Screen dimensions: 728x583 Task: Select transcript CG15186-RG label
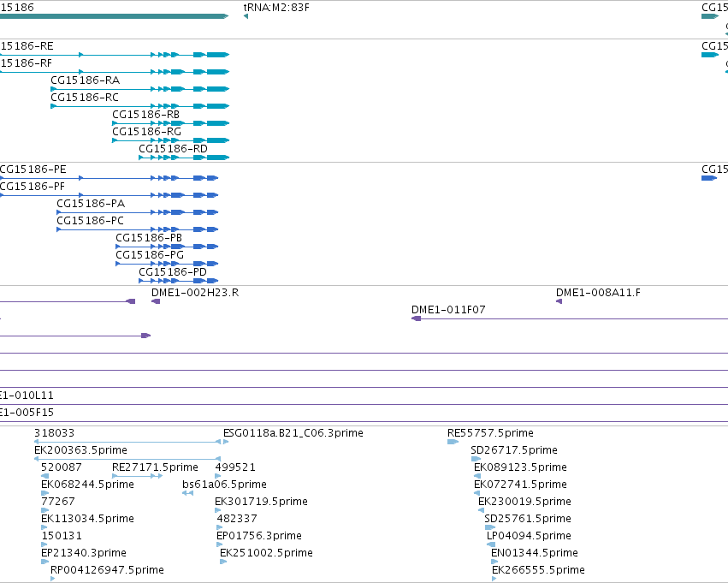coord(147,132)
